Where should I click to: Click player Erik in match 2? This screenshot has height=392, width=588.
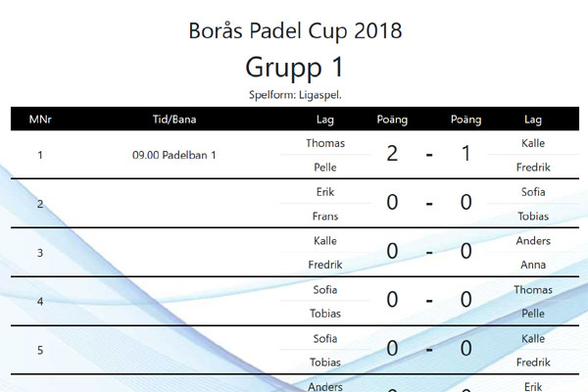tap(325, 192)
